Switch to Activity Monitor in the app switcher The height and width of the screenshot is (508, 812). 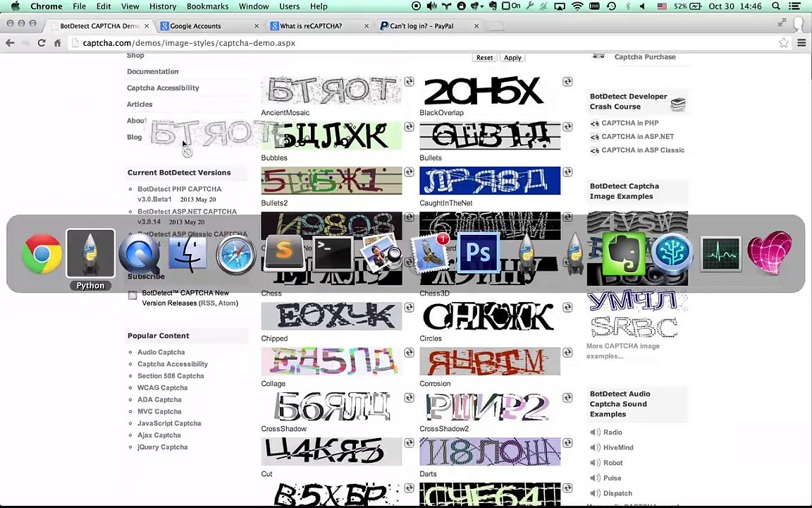click(721, 254)
